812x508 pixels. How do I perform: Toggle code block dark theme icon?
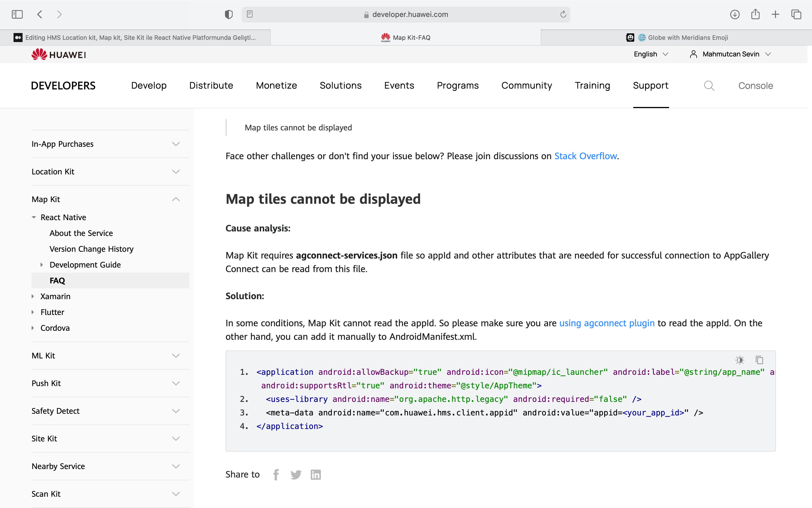coord(740,360)
